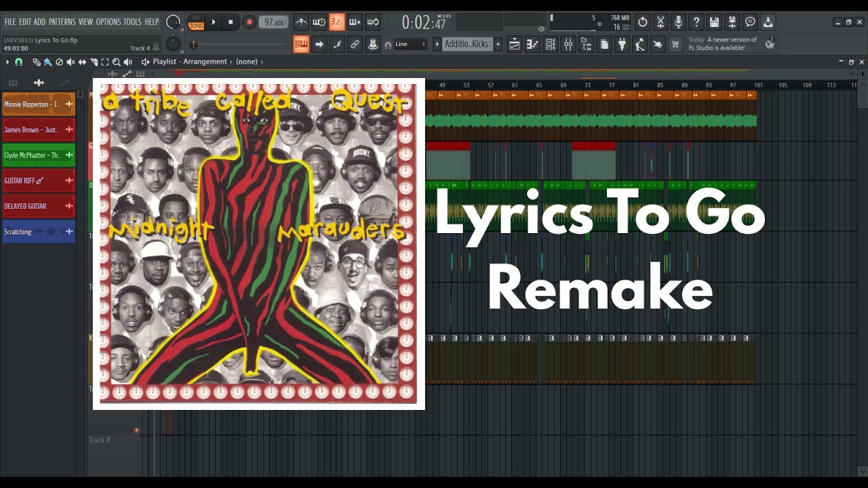This screenshot has width=868, height=488.
Task: Open the VIEW menu
Action: 85,22
